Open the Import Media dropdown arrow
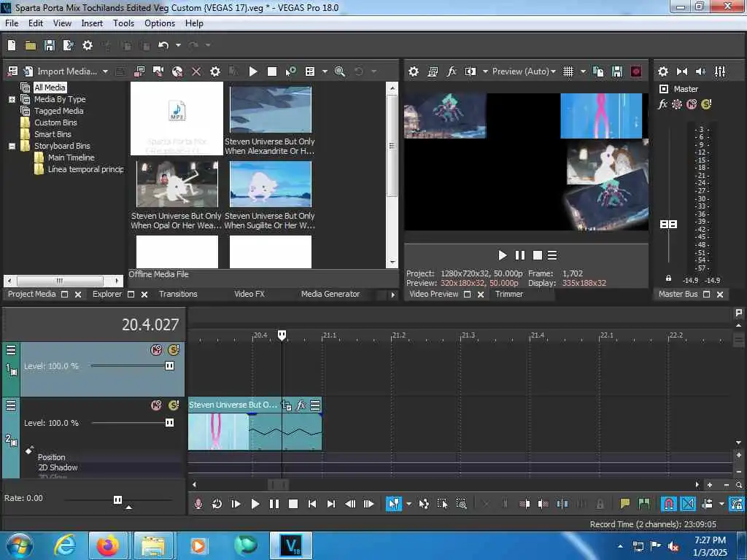Image resolution: width=747 pixels, height=560 pixels. tap(105, 71)
